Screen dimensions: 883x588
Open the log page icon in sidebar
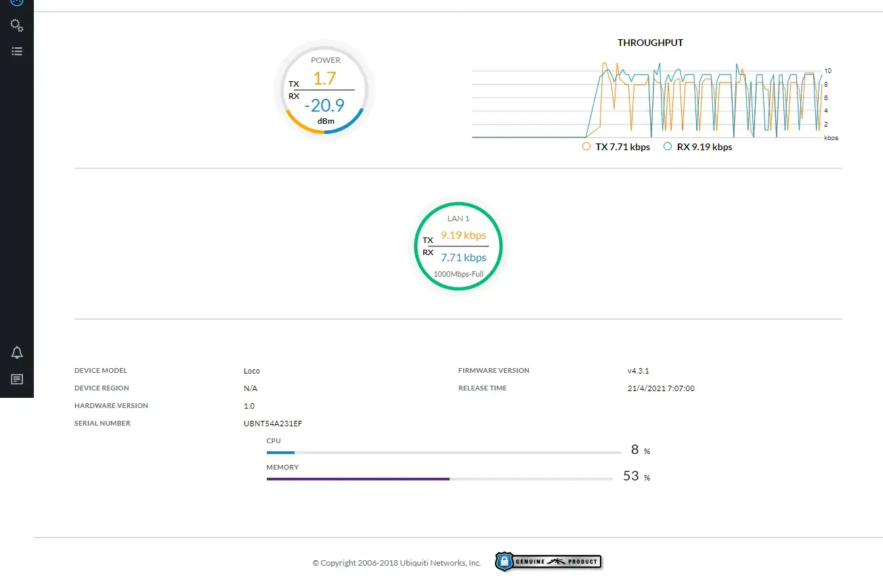click(x=17, y=379)
